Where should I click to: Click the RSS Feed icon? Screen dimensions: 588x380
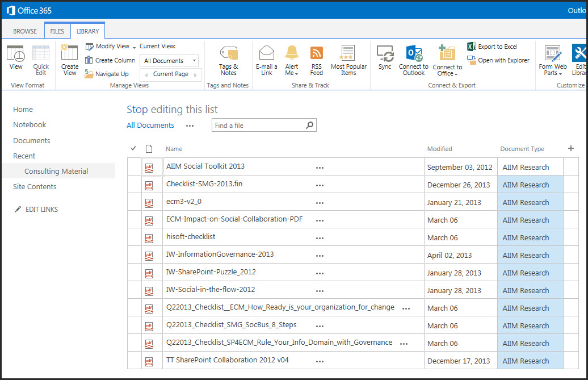317,54
